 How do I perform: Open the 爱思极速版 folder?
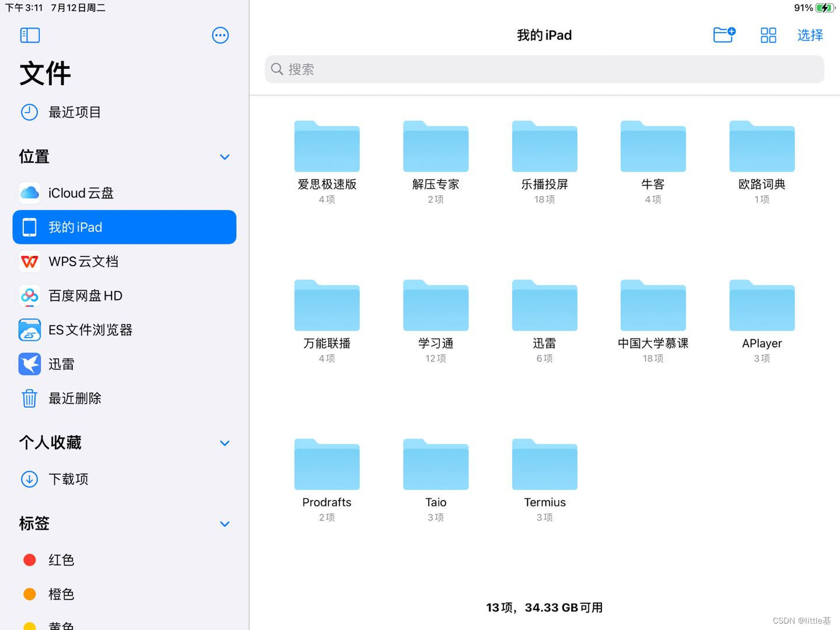pyautogui.click(x=327, y=146)
